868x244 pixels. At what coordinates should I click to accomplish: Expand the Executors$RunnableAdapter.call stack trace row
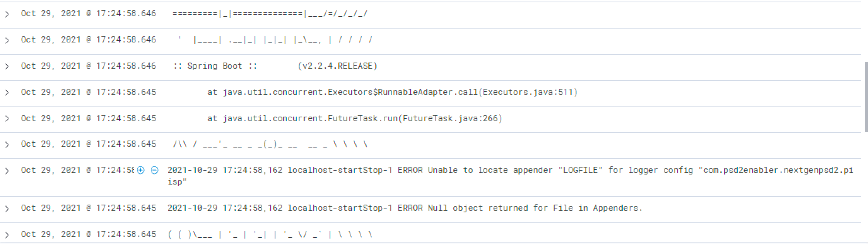tap(7, 93)
